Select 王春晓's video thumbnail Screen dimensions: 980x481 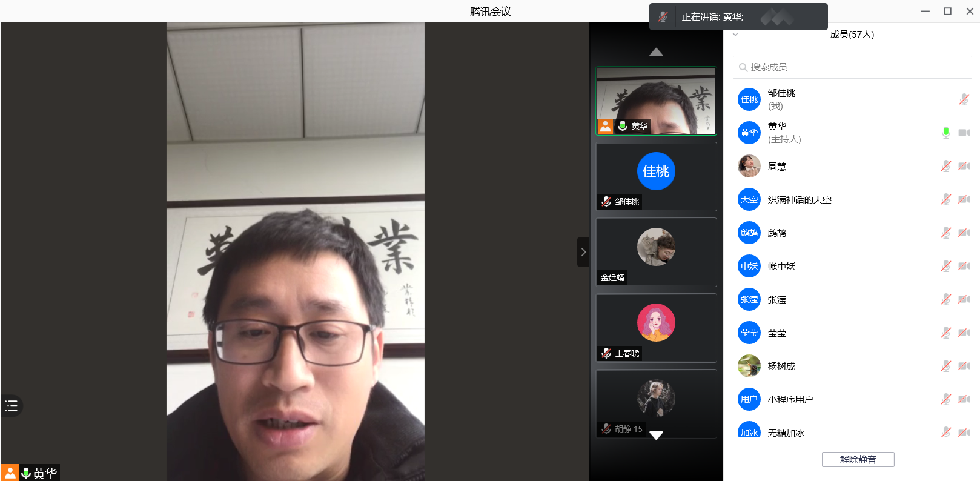pyautogui.click(x=657, y=328)
